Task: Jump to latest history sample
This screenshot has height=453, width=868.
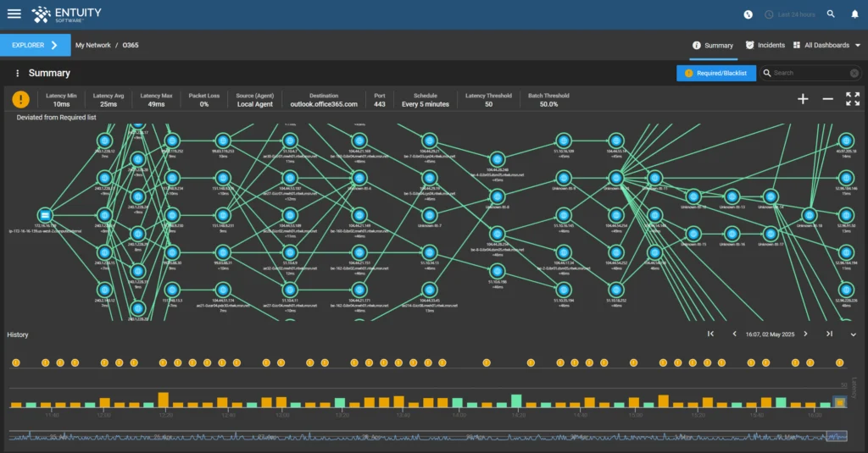Action: (x=829, y=334)
